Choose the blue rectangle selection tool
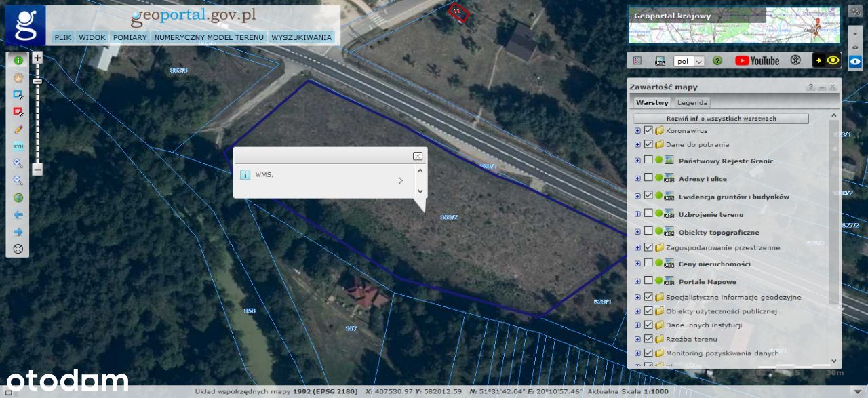This screenshot has height=398, width=868. (x=18, y=94)
